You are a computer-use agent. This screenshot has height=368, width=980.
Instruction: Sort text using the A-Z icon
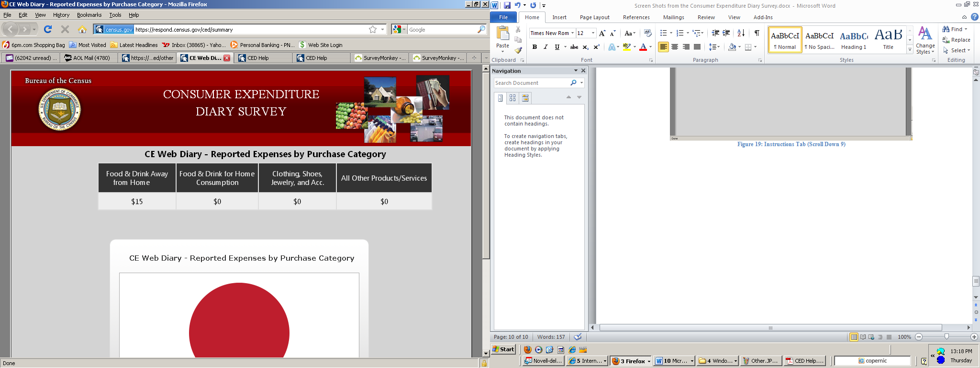coord(741,33)
